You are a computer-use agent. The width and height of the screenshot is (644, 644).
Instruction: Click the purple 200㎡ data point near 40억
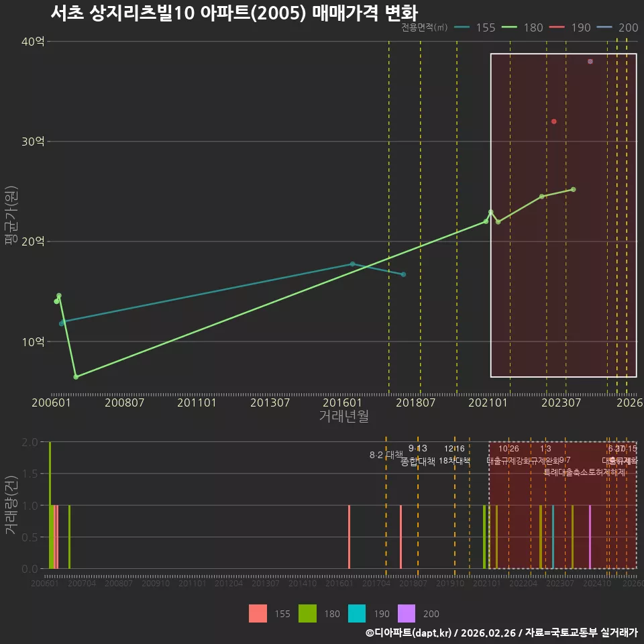pos(590,62)
